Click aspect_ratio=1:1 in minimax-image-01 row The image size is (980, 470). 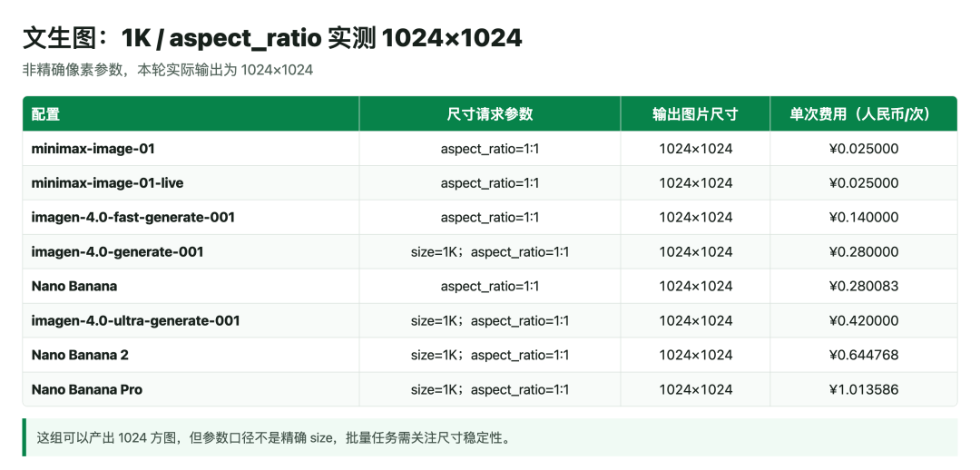click(x=490, y=149)
